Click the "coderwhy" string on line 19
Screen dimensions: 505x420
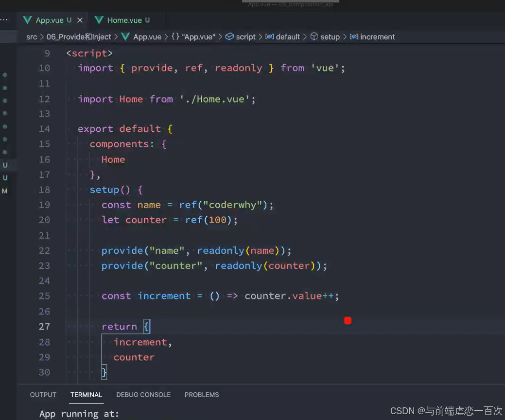tap(232, 205)
